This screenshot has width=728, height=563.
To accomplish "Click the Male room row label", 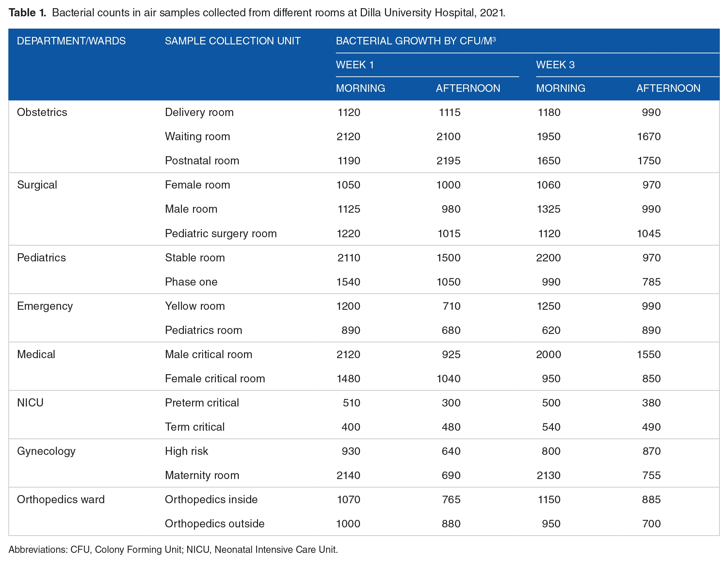I will 191,209.
